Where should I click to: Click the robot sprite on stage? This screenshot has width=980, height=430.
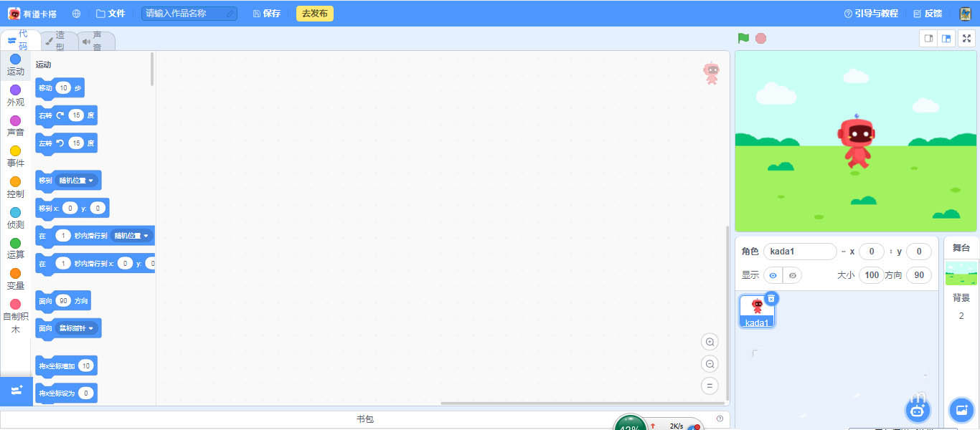coord(855,142)
